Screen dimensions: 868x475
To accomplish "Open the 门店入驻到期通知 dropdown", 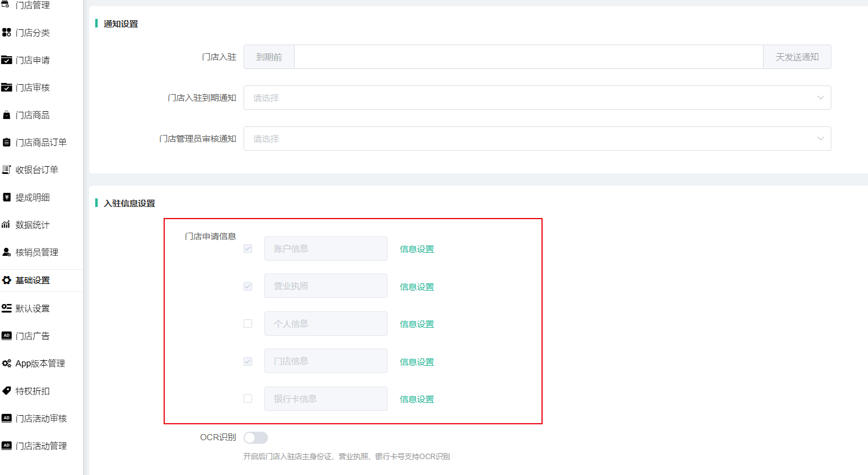I will [537, 98].
